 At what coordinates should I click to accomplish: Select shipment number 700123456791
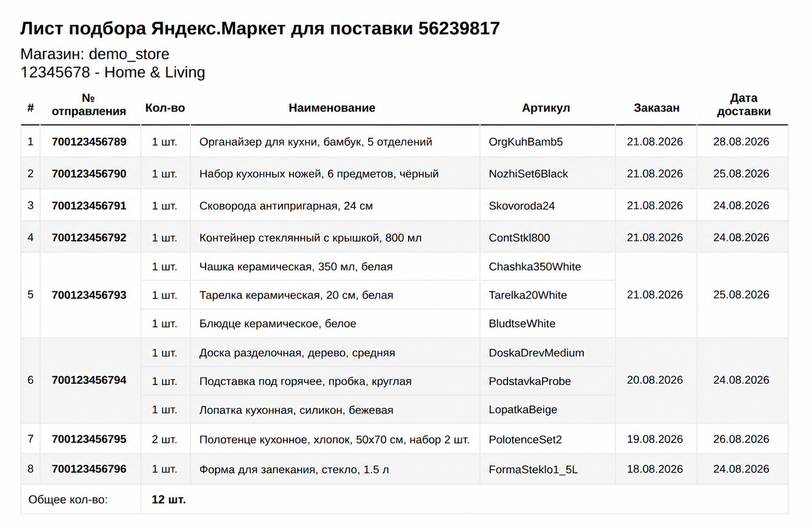point(89,206)
